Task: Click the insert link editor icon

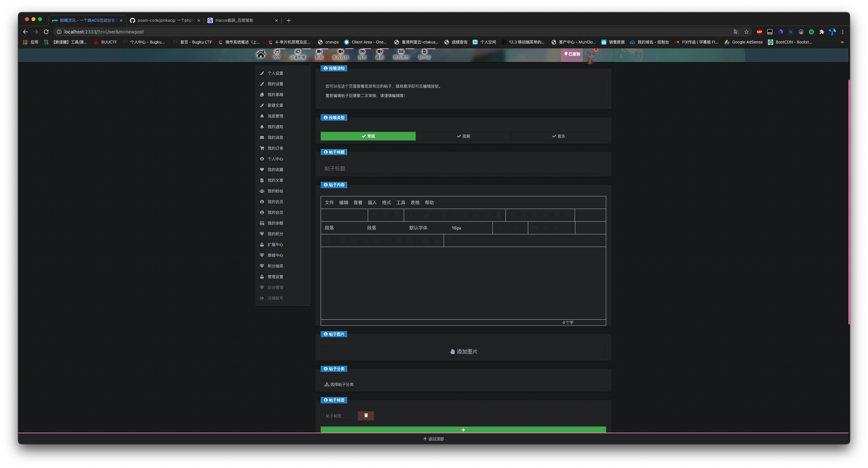Action: coord(488,215)
